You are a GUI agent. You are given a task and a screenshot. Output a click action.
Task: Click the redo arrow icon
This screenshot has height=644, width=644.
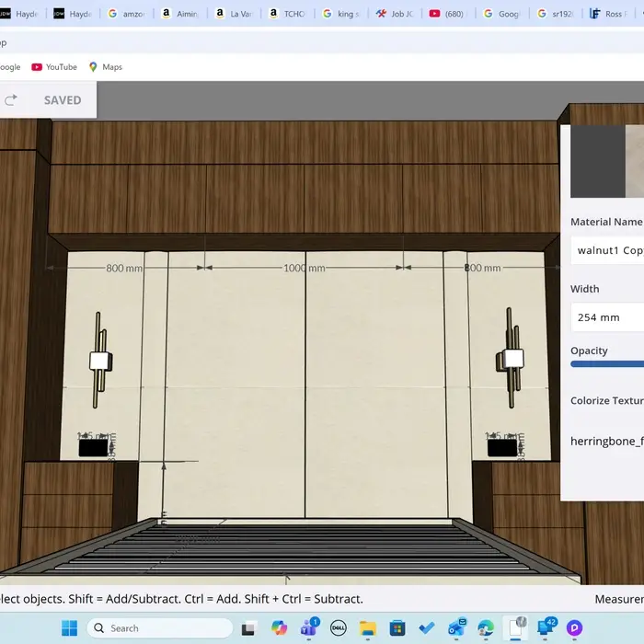[11, 100]
